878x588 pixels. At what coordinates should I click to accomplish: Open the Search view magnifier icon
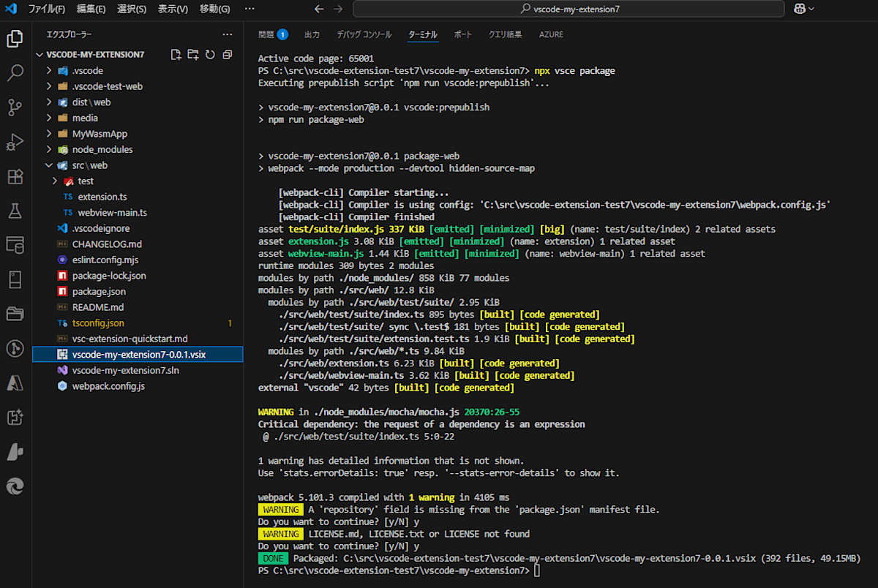click(15, 73)
